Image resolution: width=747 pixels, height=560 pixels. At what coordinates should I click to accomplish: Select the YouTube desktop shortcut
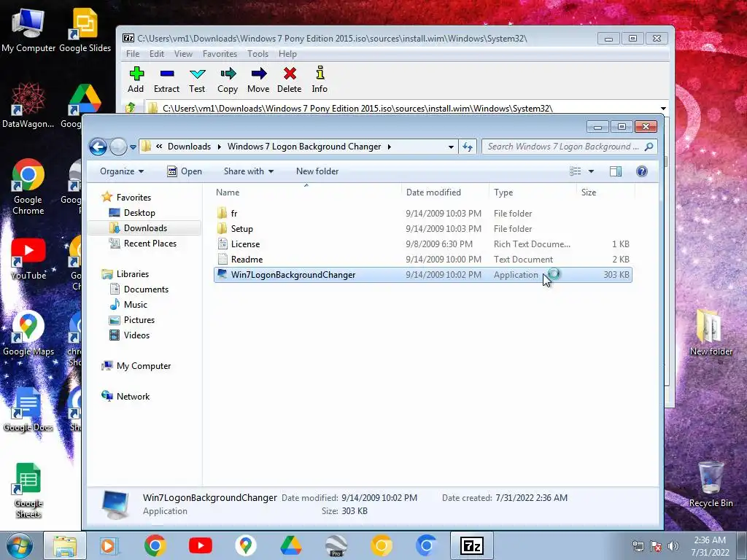click(28, 258)
